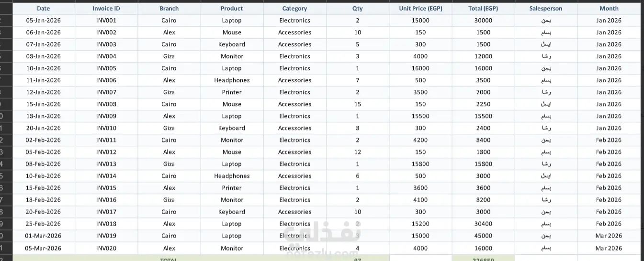
Task: Select the total 30400 cell
Action: (483, 224)
